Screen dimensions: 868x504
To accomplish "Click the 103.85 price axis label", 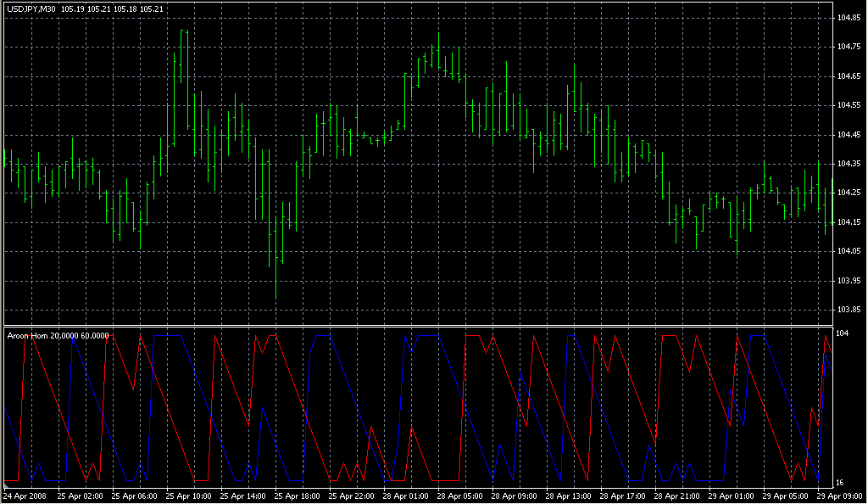I will coord(849,310).
